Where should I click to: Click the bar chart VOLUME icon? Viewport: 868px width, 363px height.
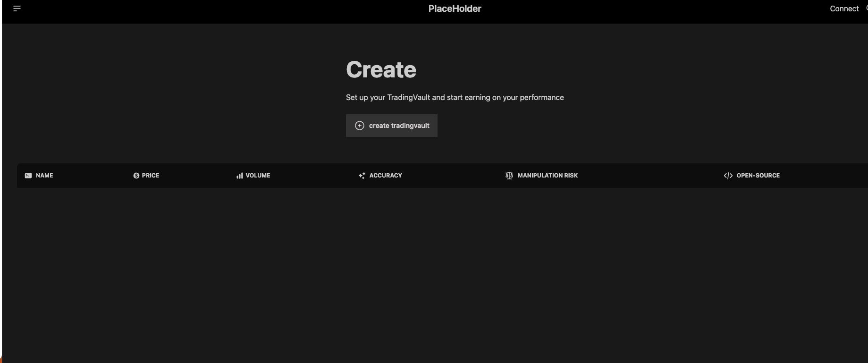point(240,176)
